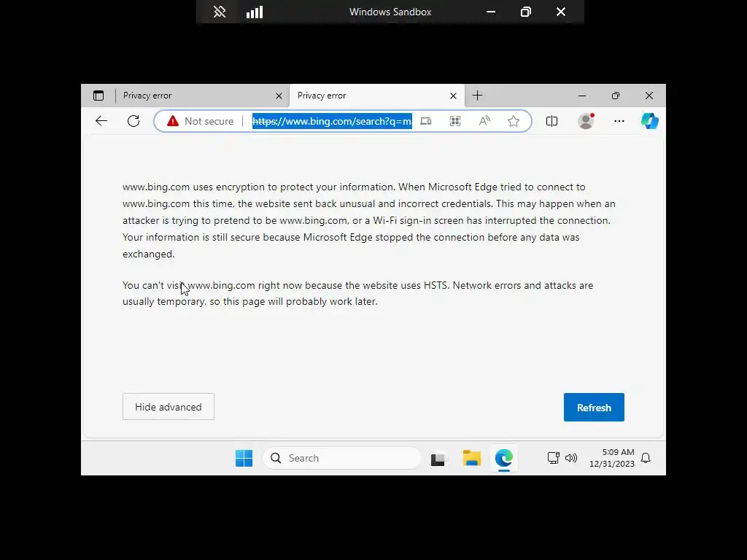Click the blue Refresh button
Screen dimensions: 747x560
point(594,407)
